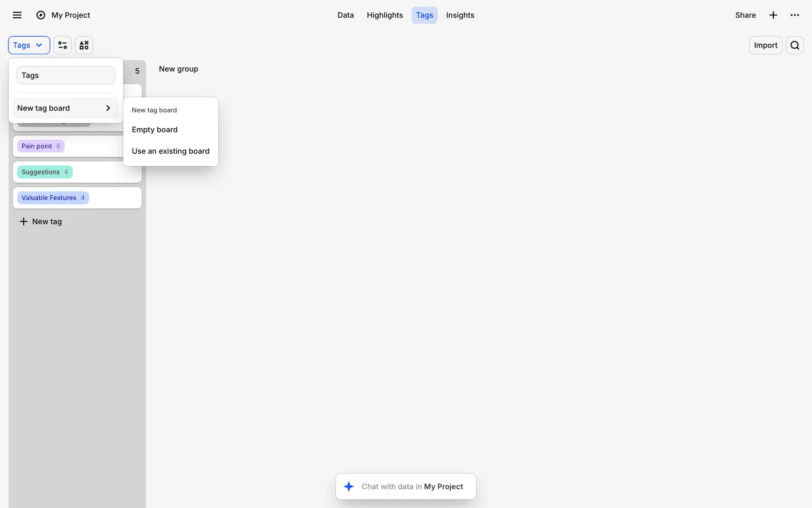Select the purple Pain point tag
812x508 pixels.
pos(41,146)
